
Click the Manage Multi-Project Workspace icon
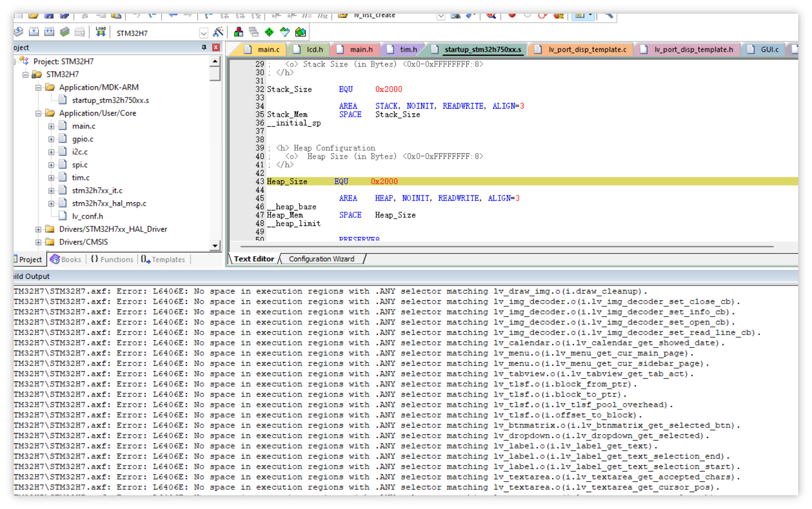[254, 32]
